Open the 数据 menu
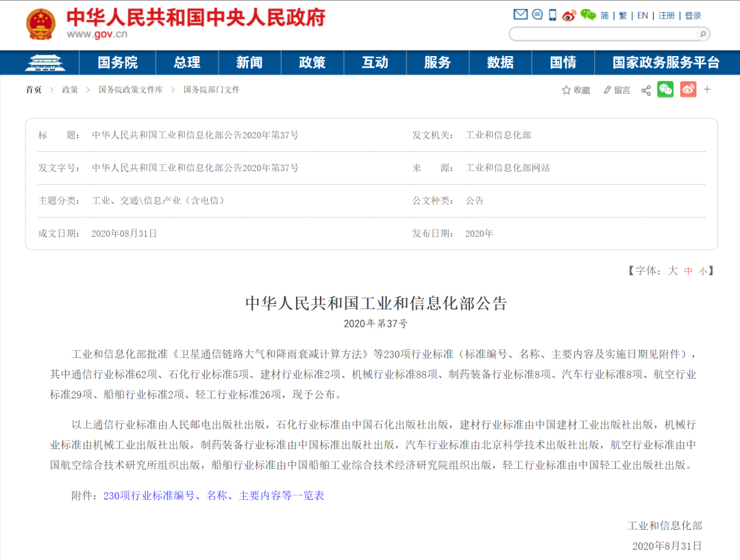Image resolution: width=740 pixels, height=560 pixels. pyautogui.click(x=500, y=63)
